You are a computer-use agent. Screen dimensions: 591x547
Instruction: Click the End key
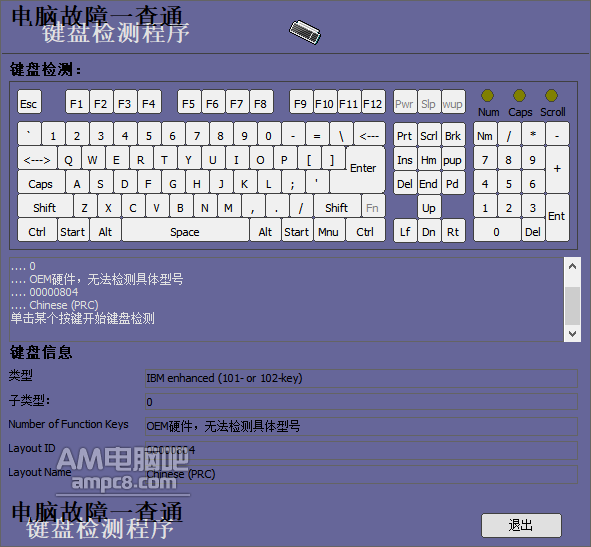click(429, 182)
